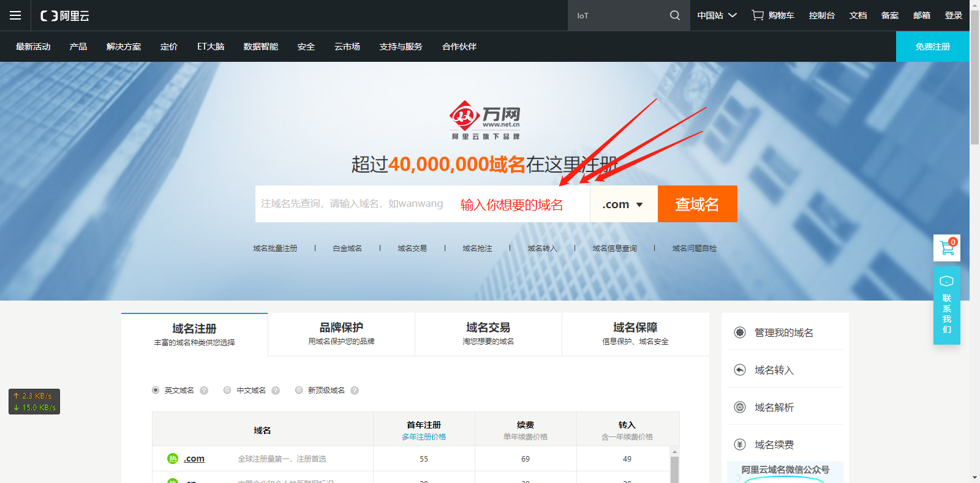This screenshot has height=483, width=980.
Task: Click the network speed monitor overlay
Action: [x=34, y=402]
